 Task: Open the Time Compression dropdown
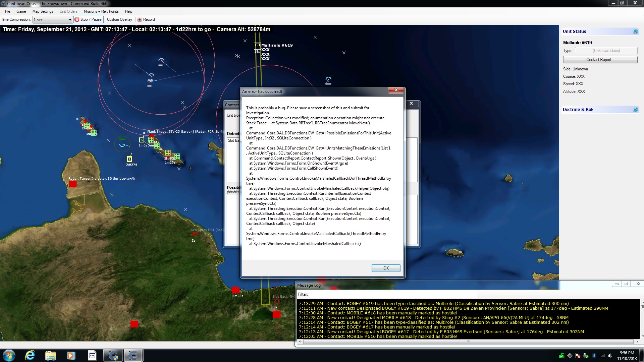click(x=53, y=20)
